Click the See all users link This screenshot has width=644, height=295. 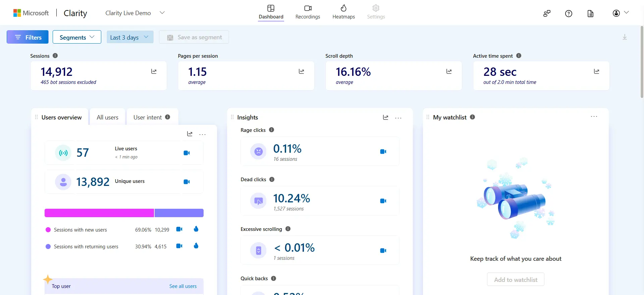tap(183, 286)
